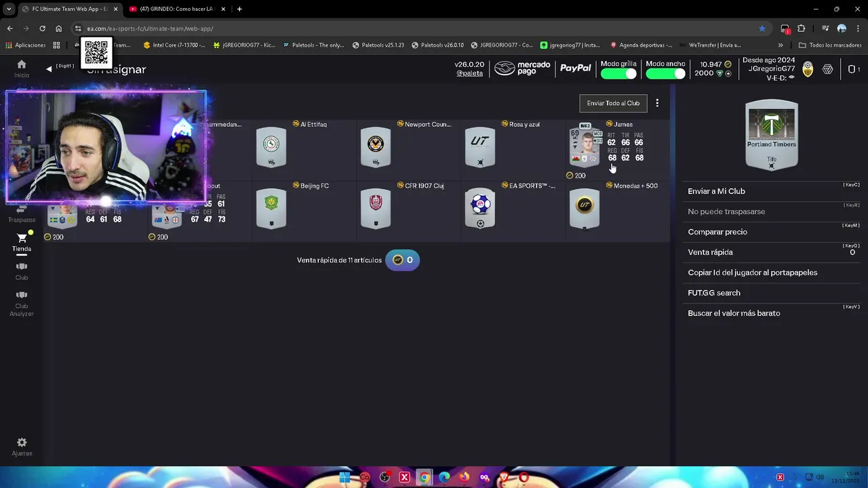Open Paletools v25.1.23 bookmark
The image size is (868, 488).
tap(378, 45)
